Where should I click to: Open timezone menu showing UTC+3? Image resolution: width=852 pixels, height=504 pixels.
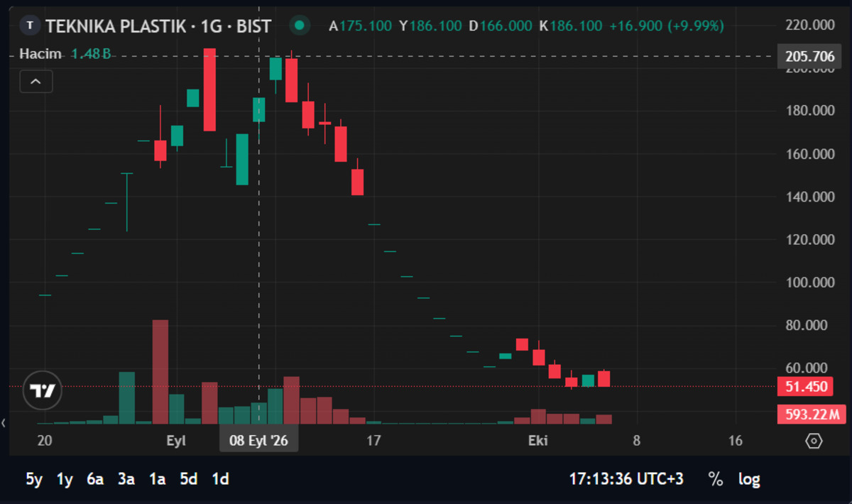coord(626,479)
